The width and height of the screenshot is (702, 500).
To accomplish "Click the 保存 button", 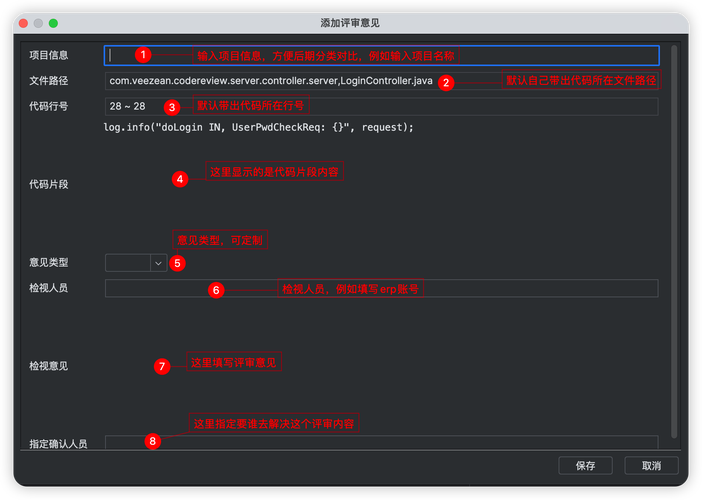I will (x=585, y=466).
